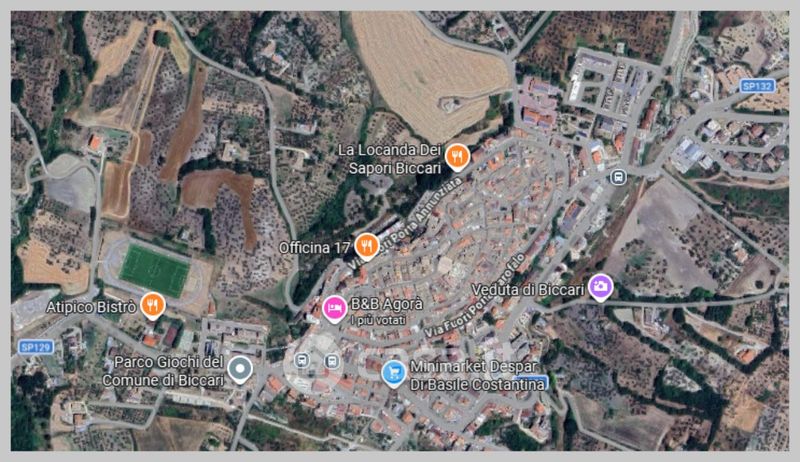This screenshot has height=462, width=800.
Task: Open the pink B&B Agorà hotel marker
Action: pyautogui.click(x=334, y=309)
